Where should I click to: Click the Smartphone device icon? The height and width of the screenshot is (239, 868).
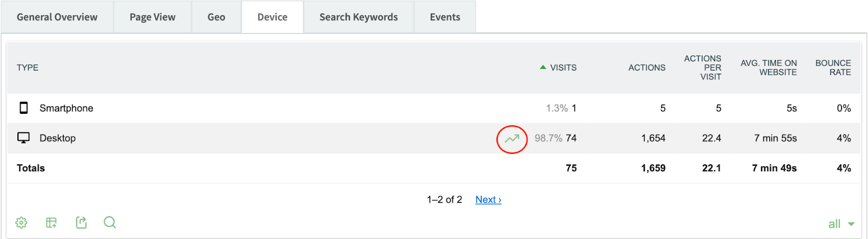pos(24,108)
